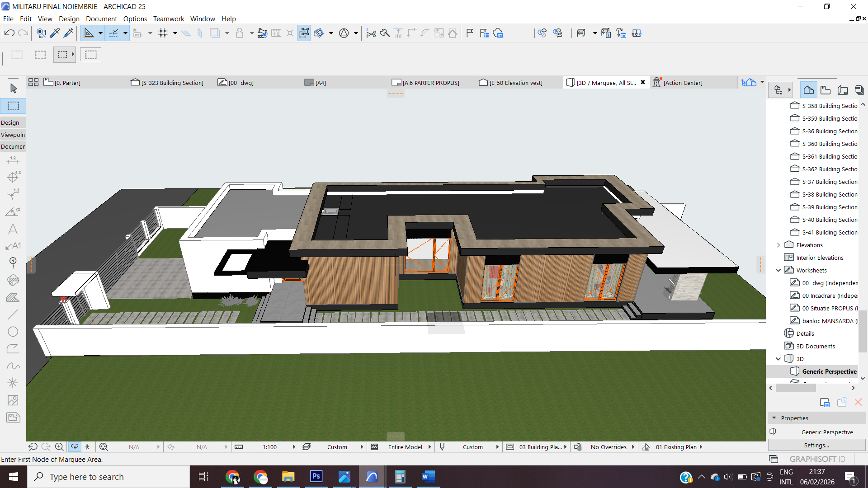Viewport: 868px width, 488px height.
Task: Select the Pick Up Parameters eyedropper
Action: click(55, 33)
